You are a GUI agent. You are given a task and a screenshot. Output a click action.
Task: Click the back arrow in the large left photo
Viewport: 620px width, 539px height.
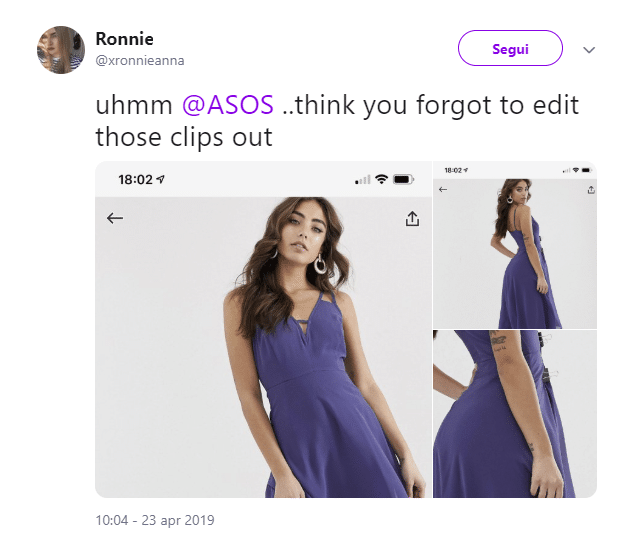point(115,218)
